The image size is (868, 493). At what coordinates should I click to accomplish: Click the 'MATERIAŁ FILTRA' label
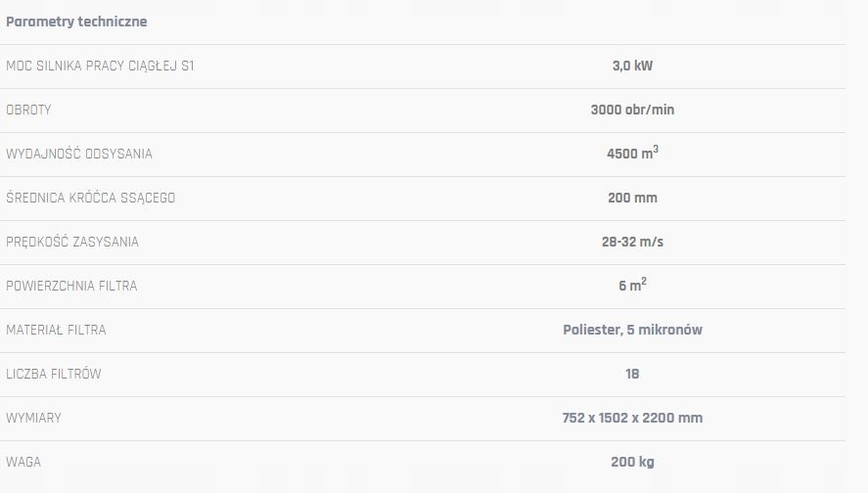[56, 331]
